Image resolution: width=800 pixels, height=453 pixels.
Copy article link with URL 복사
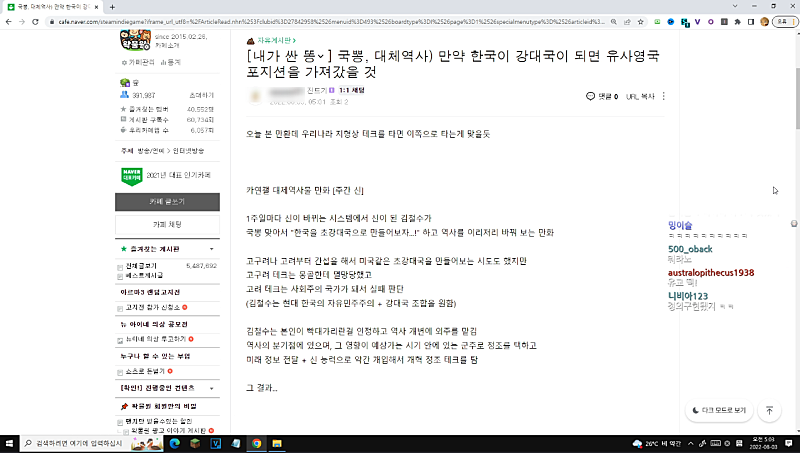640,96
